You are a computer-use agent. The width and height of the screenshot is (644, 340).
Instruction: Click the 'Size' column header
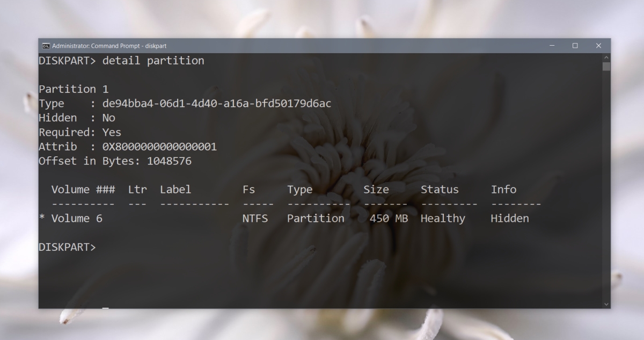[376, 190]
